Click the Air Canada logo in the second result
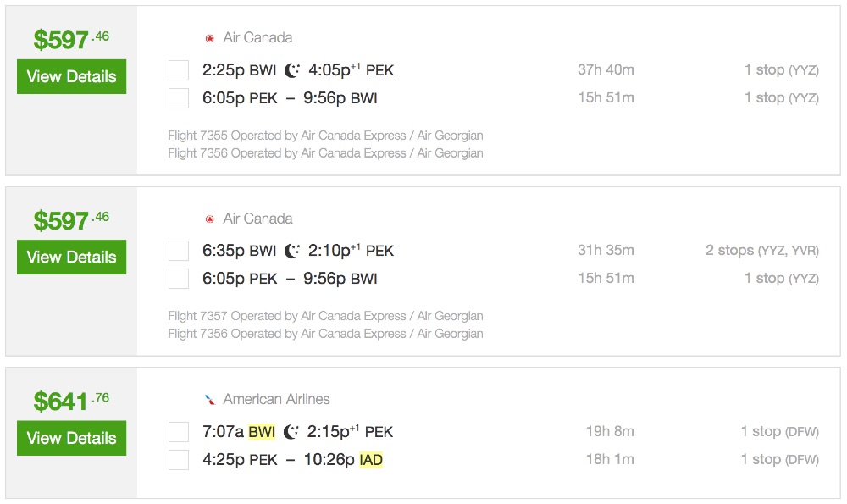 209,219
